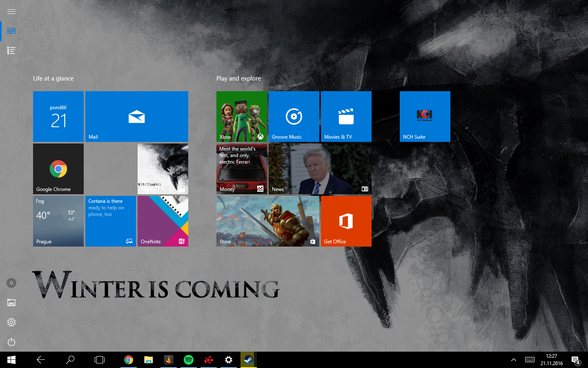Screen dimensions: 588x368
Task: Expand the hamburger menu at top left
Action: click(11, 11)
